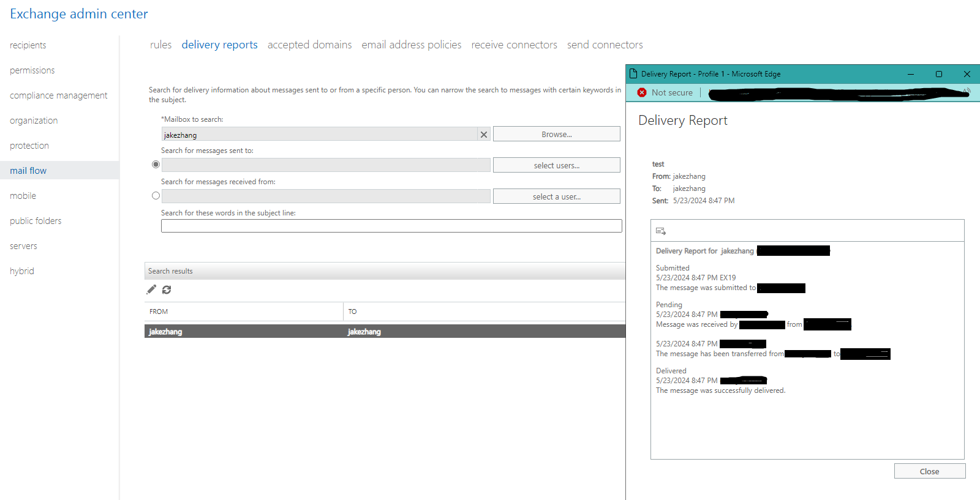The width and height of the screenshot is (980, 500).
Task: Click the 'Search results' header text
Action: coord(170,271)
